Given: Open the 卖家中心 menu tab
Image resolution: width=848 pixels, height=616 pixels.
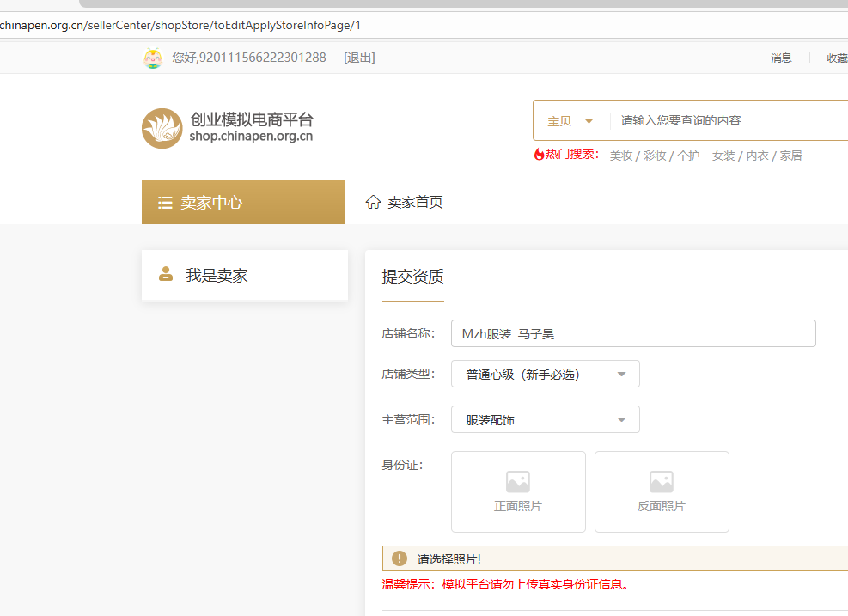Looking at the screenshot, I should click(x=242, y=202).
